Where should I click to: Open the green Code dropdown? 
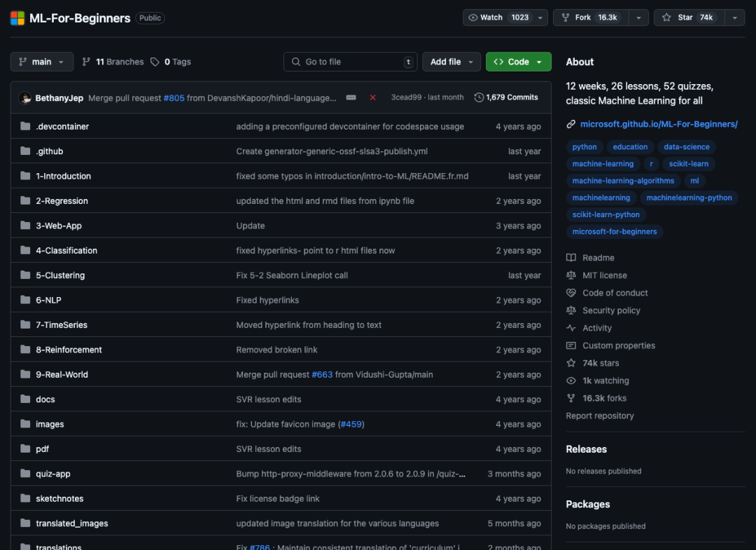(x=518, y=62)
